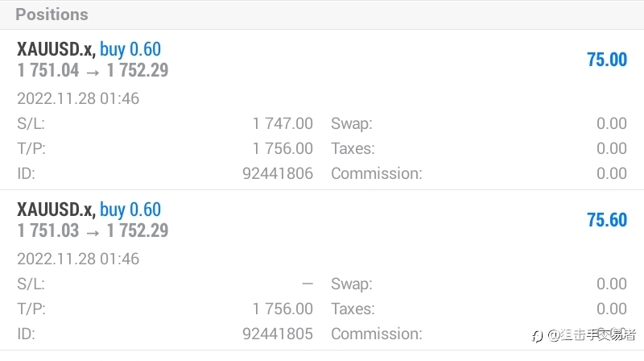Select the 75.00 profit value
Image resolution: width=644 pixels, height=361 pixels.
point(607,60)
